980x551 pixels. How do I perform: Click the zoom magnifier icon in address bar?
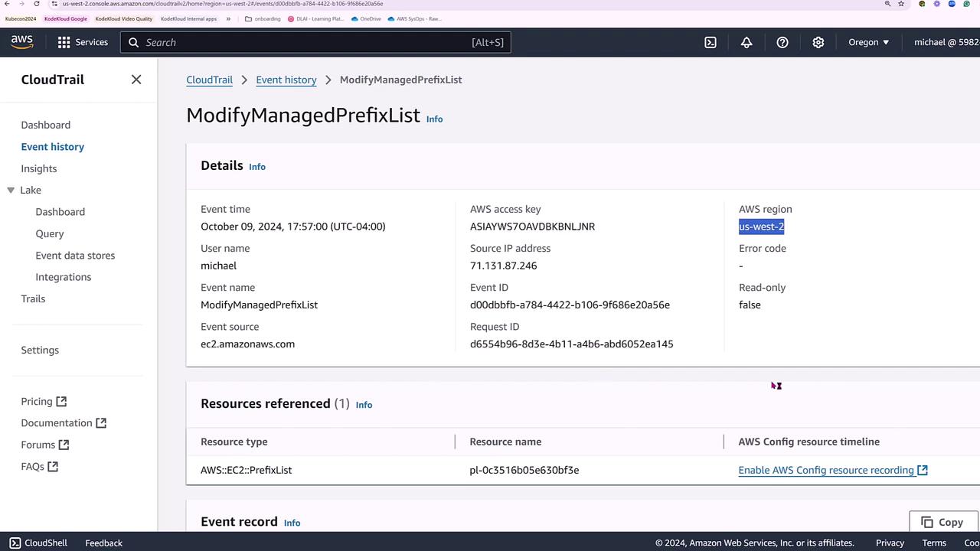click(888, 4)
